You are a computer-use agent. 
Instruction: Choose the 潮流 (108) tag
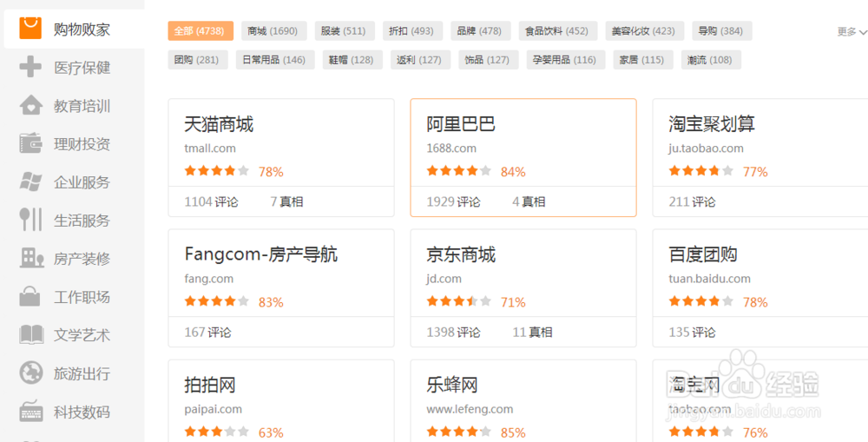[x=711, y=60]
